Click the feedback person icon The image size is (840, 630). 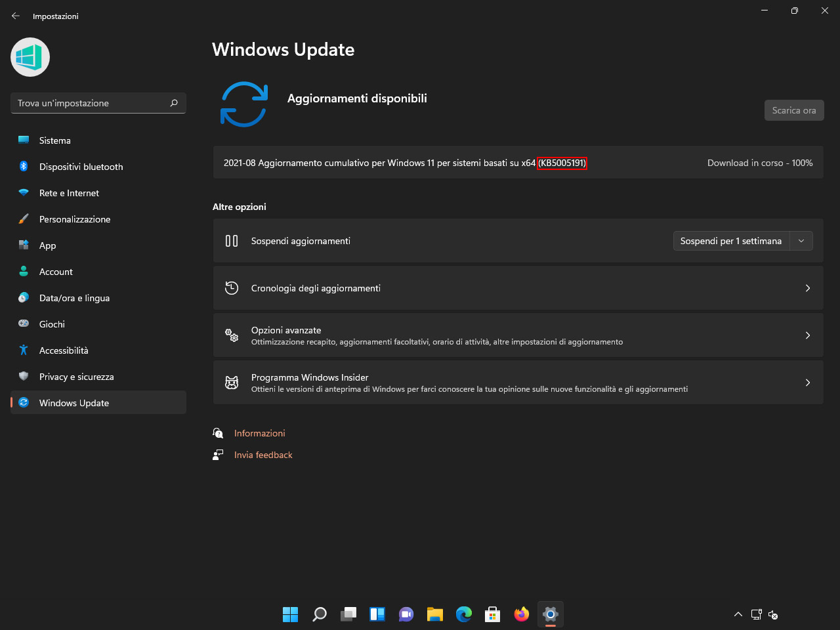pyautogui.click(x=218, y=455)
